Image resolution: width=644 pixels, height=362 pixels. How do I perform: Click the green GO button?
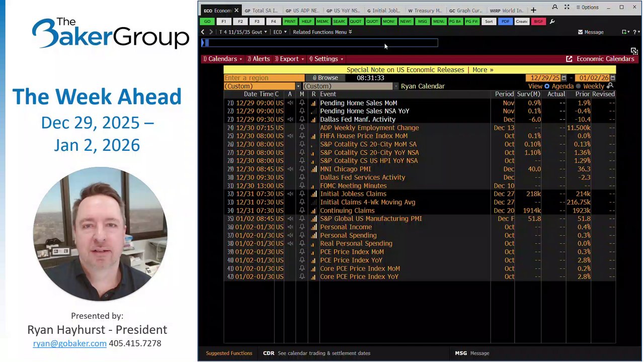pyautogui.click(x=207, y=22)
